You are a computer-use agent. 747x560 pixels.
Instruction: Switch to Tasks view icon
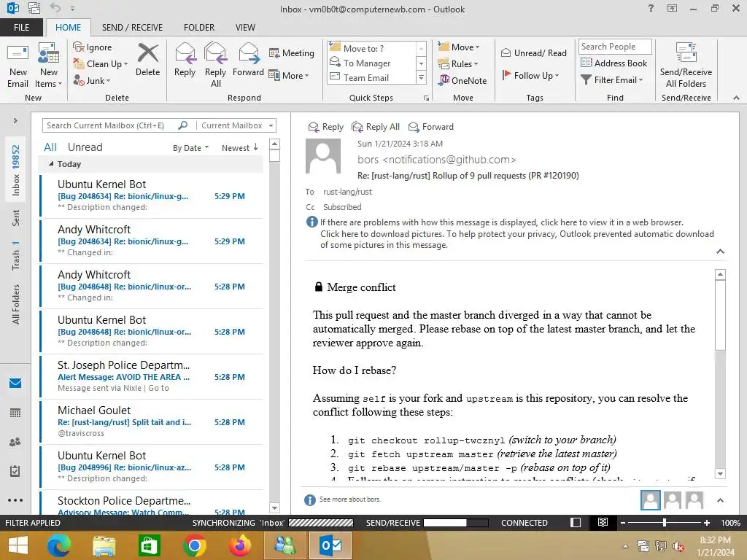[x=15, y=471]
